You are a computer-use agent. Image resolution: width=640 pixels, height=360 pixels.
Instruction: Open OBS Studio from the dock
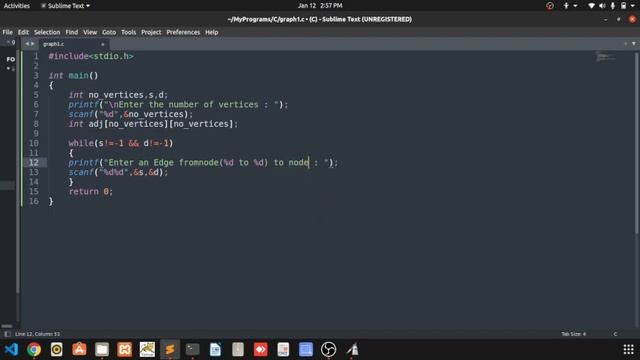click(x=328, y=349)
